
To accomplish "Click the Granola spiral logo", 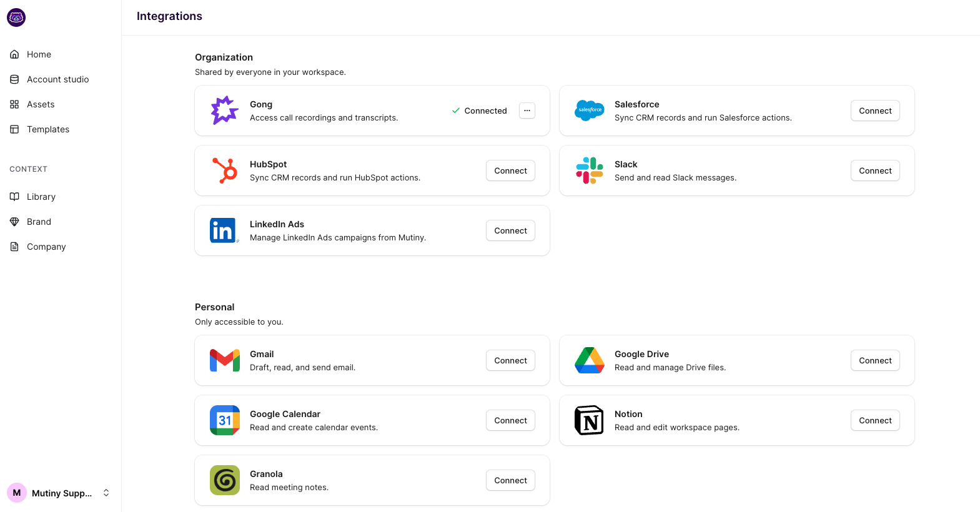I will pyautogui.click(x=225, y=480).
